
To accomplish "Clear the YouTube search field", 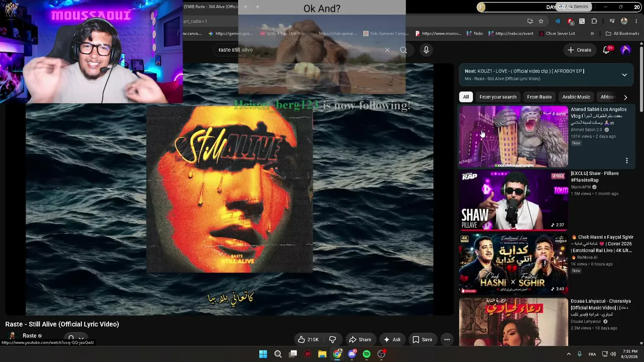I will click(x=387, y=50).
